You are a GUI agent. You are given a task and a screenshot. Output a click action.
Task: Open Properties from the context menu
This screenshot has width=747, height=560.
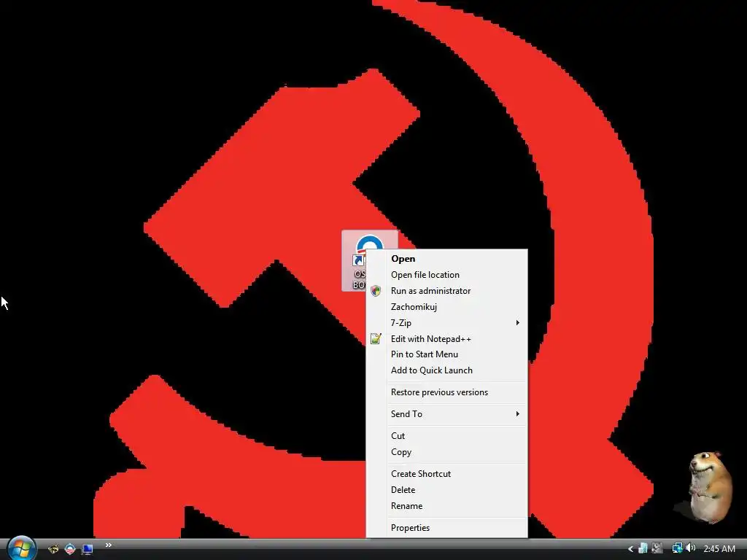(447, 528)
